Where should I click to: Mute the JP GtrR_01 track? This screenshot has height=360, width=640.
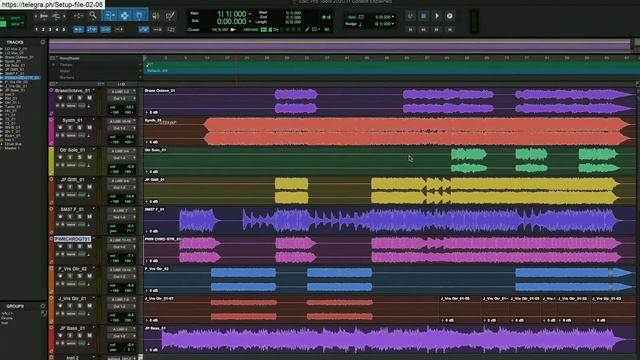pyautogui.click(x=89, y=187)
